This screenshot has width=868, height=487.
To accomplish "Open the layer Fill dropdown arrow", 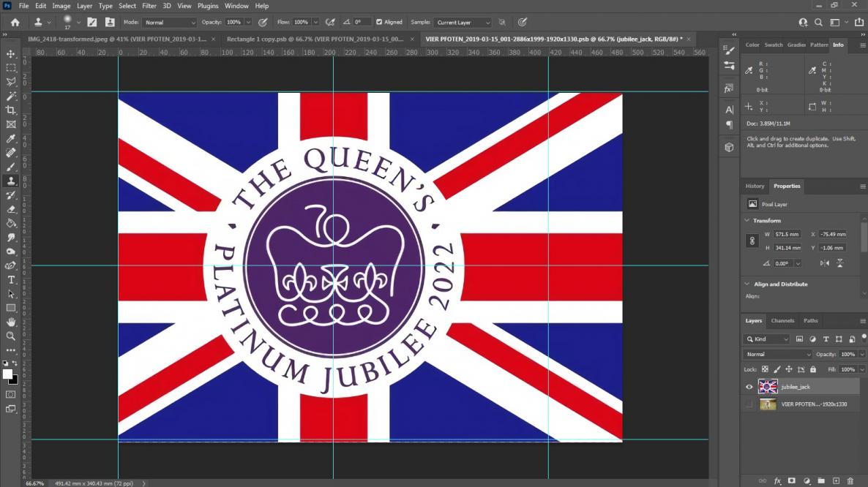I will (x=862, y=369).
